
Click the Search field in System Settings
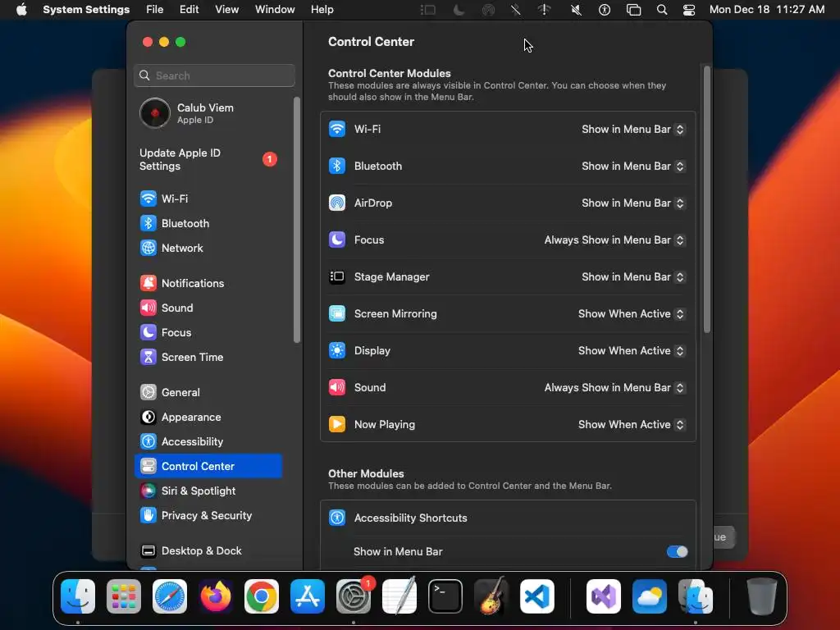click(x=214, y=75)
